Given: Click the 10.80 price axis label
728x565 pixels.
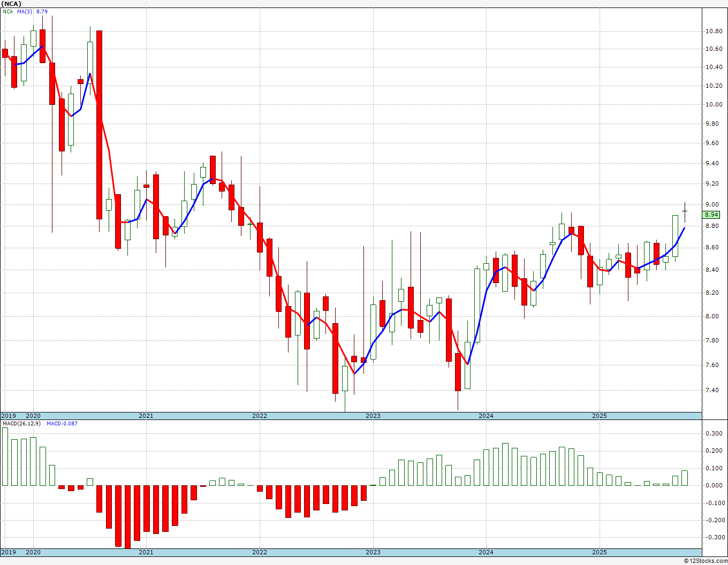Looking at the screenshot, I should (x=714, y=32).
